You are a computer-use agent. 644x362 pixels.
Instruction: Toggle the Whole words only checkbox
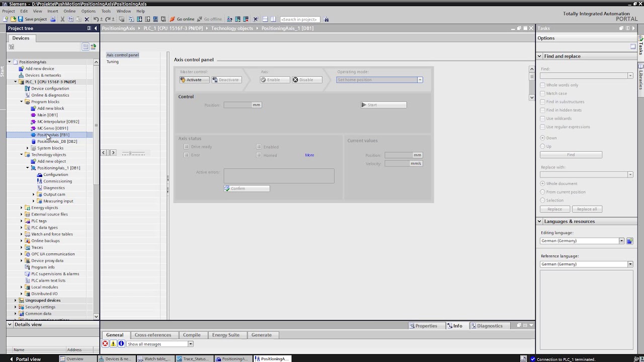point(542,85)
